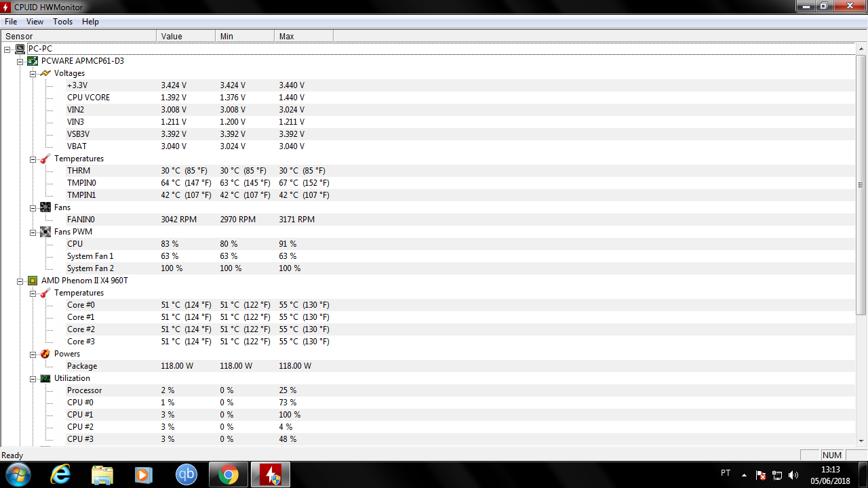The height and width of the screenshot is (488, 868).
Task: Click the Powers flame icon
Action: click(x=45, y=354)
